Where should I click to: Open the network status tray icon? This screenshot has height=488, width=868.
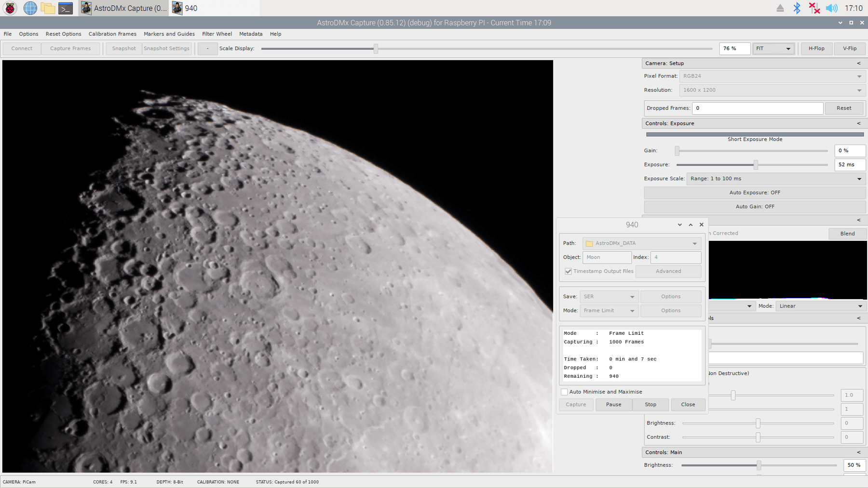(x=814, y=8)
